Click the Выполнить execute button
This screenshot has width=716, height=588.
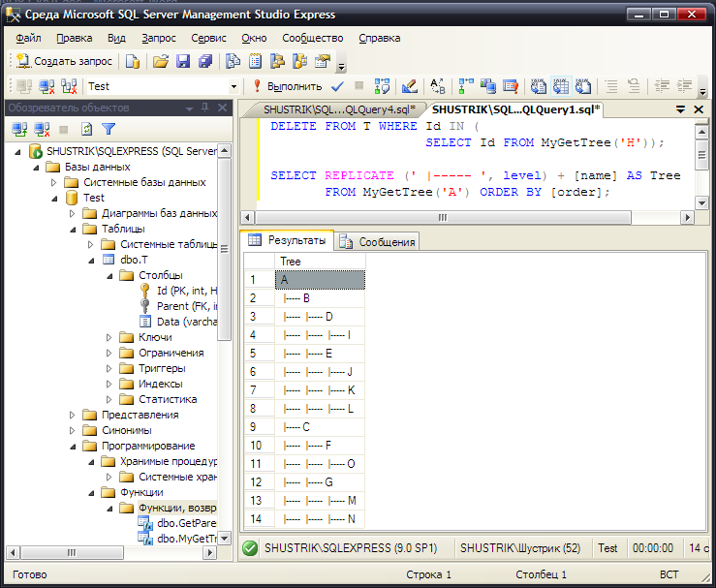[x=288, y=86]
